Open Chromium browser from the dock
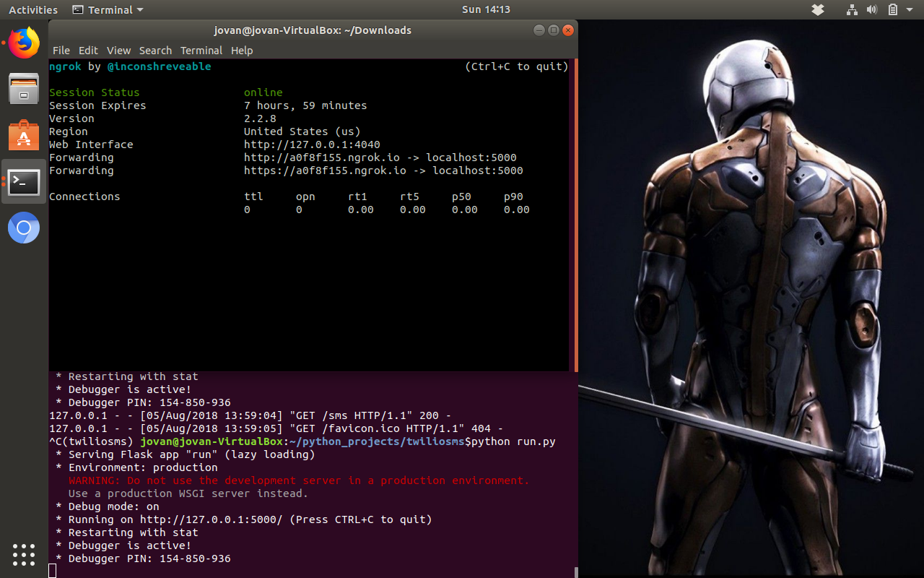 24,228
